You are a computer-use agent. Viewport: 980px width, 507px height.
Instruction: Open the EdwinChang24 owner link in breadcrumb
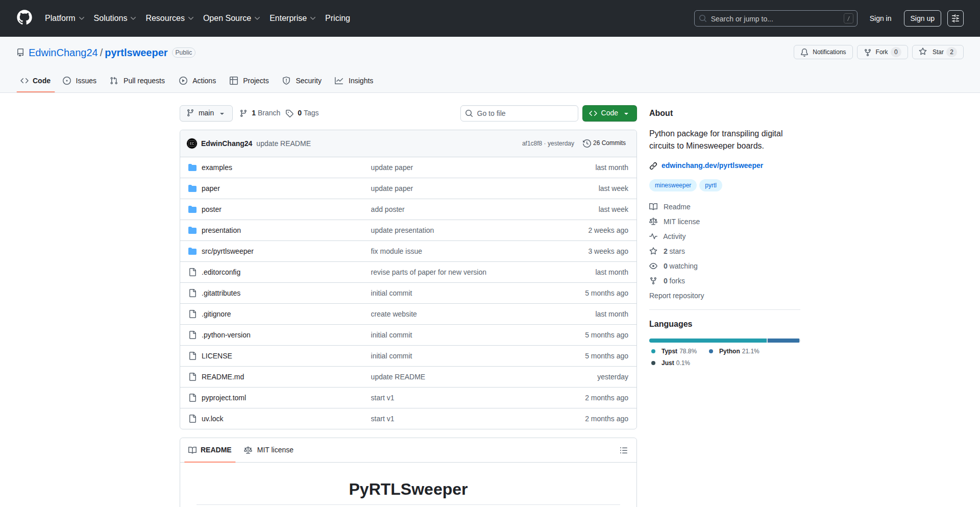pos(63,53)
